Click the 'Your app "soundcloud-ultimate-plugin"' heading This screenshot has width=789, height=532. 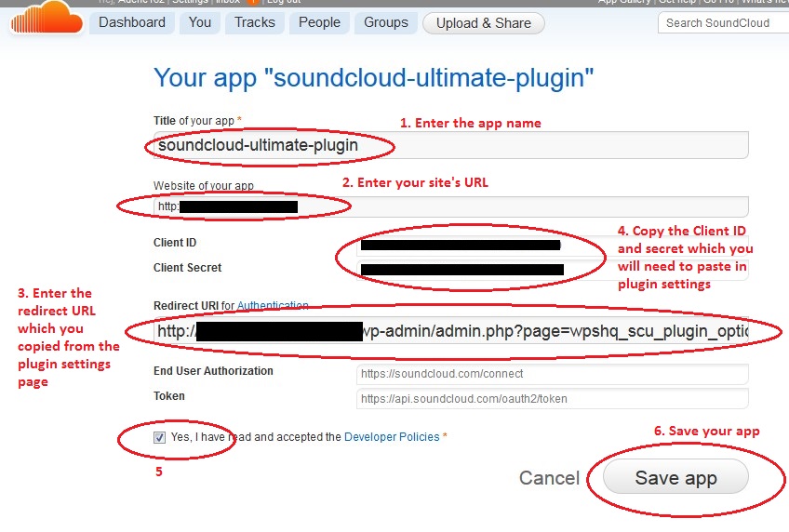click(x=373, y=78)
